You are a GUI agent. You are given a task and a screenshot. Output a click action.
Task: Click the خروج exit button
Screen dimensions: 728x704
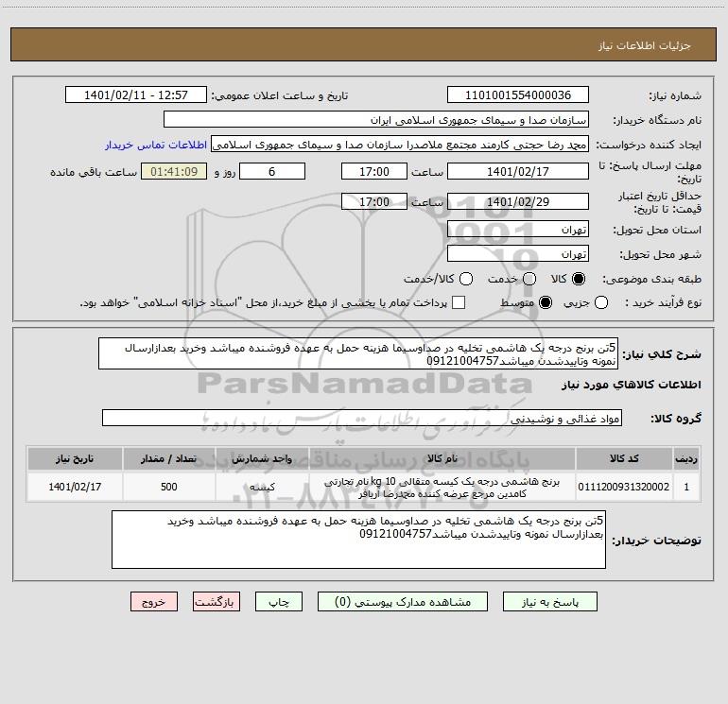pos(154,602)
